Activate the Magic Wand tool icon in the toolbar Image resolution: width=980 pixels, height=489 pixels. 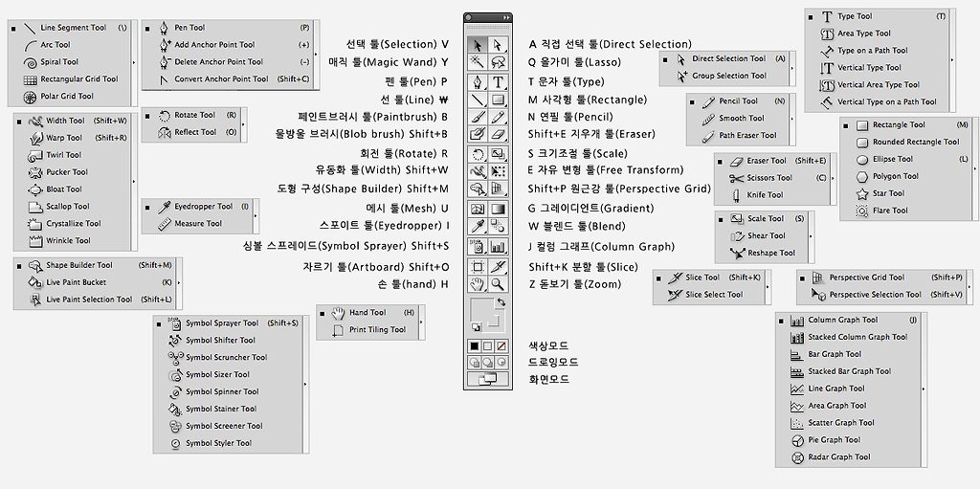tap(478, 61)
